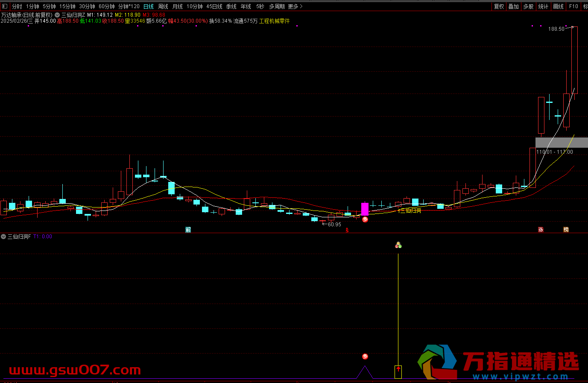
Task: Switch to 5分钟 period
Action: pos(49,6)
